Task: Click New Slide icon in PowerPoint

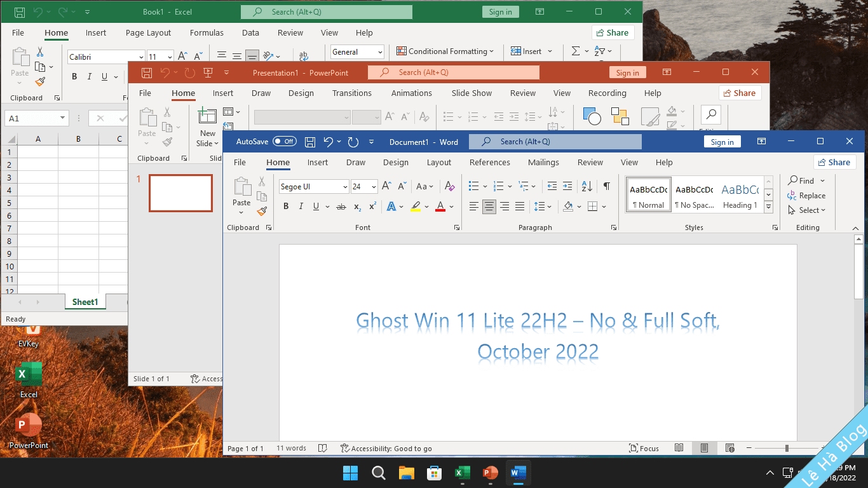Action: pos(208,116)
